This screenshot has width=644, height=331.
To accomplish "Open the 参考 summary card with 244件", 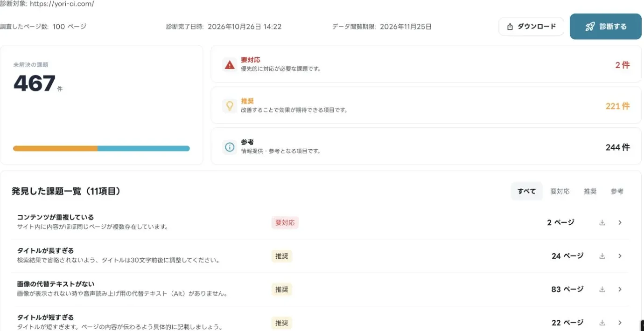I will pos(426,147).
